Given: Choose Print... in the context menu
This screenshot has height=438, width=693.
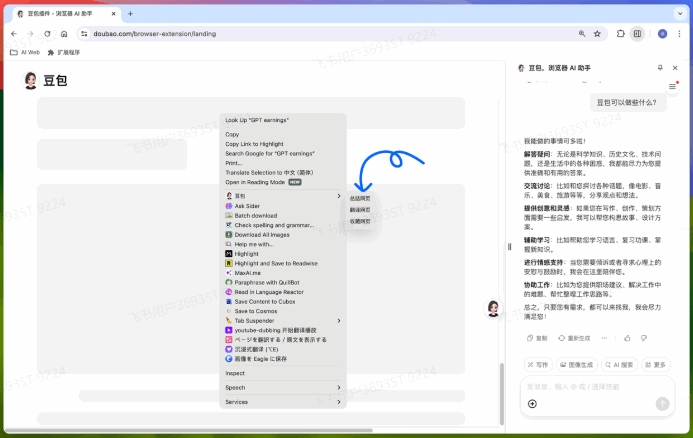Looking at the screenshot, I should pyautogui.click(x=283, y=163).
